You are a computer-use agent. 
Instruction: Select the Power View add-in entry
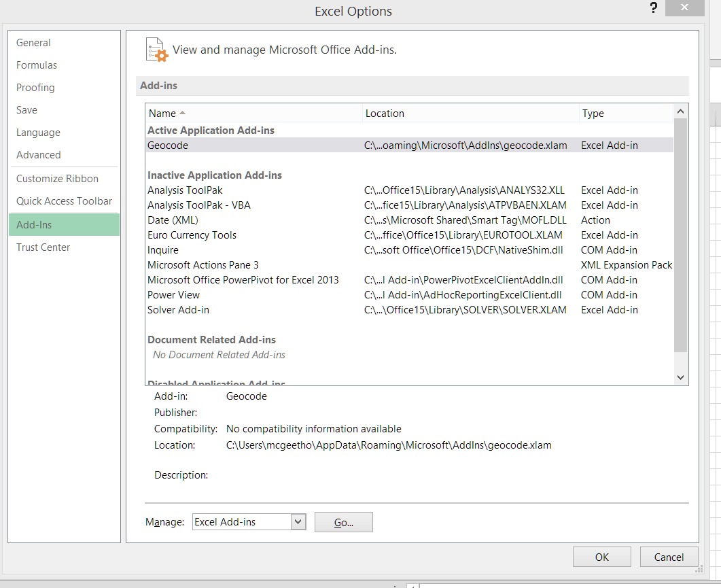173,295
